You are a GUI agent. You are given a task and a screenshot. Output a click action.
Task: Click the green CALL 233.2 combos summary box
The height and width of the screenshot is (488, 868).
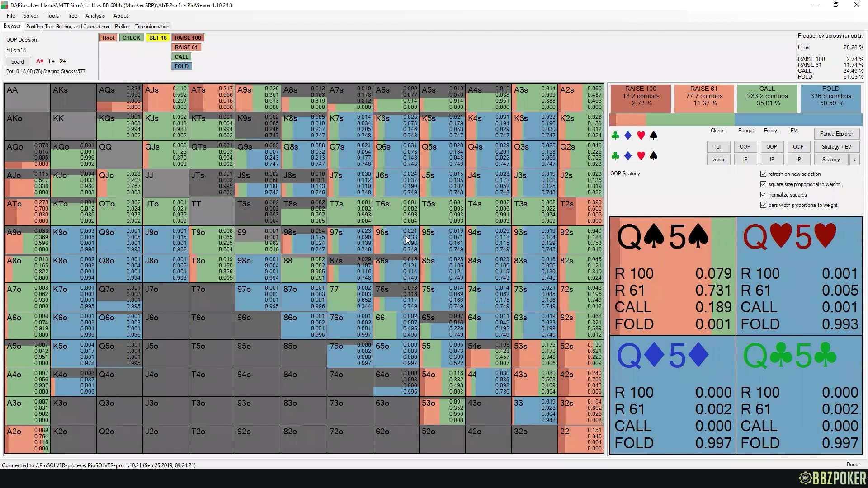coord(767,96)
